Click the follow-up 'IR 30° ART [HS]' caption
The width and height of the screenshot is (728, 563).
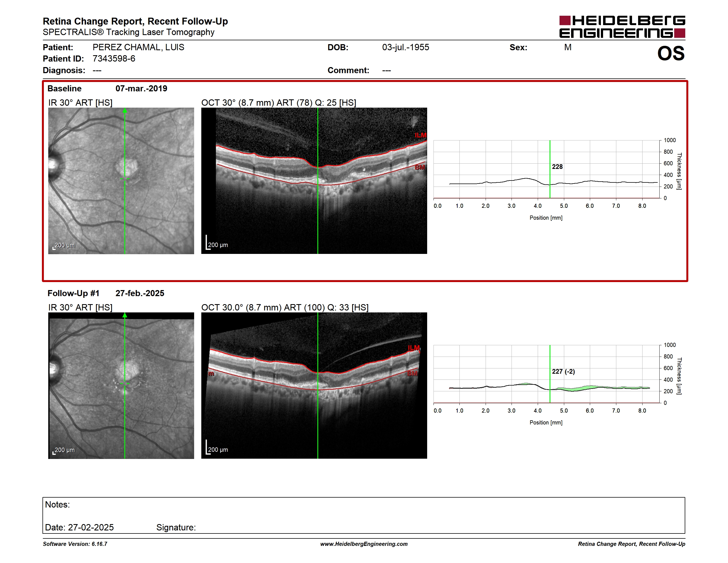point(80,307)
